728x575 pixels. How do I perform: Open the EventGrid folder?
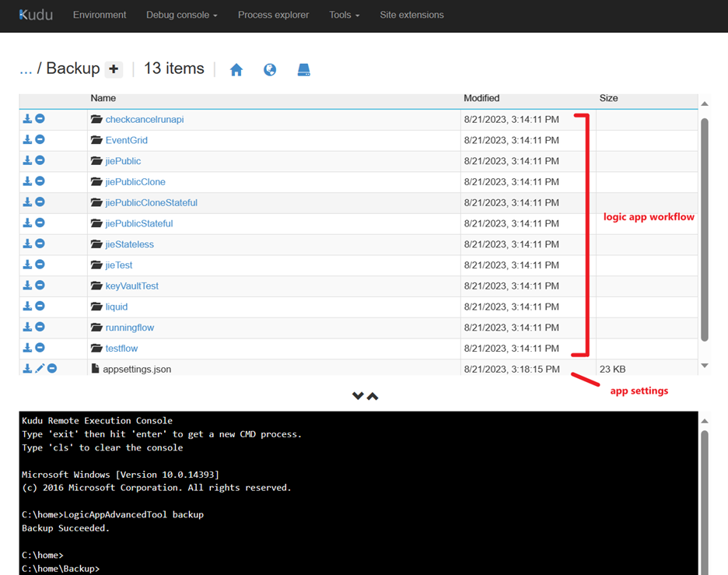pos(126,140)
